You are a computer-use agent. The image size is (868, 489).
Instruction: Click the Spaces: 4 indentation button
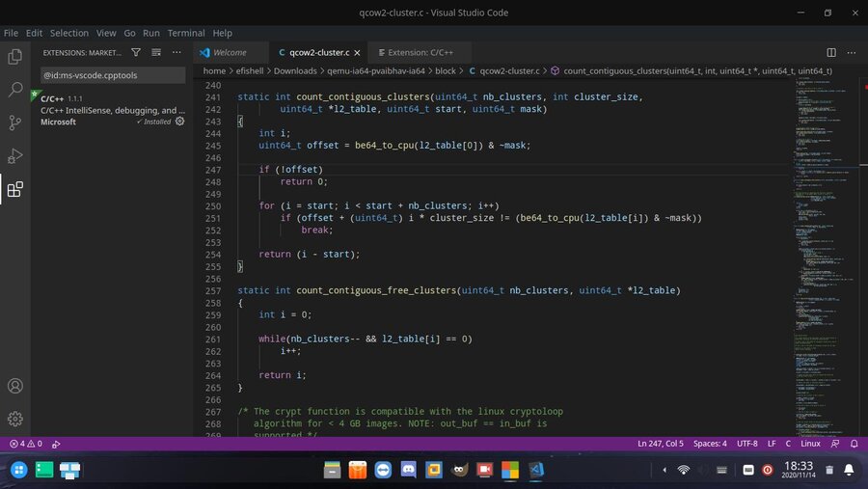coord(710,444)
